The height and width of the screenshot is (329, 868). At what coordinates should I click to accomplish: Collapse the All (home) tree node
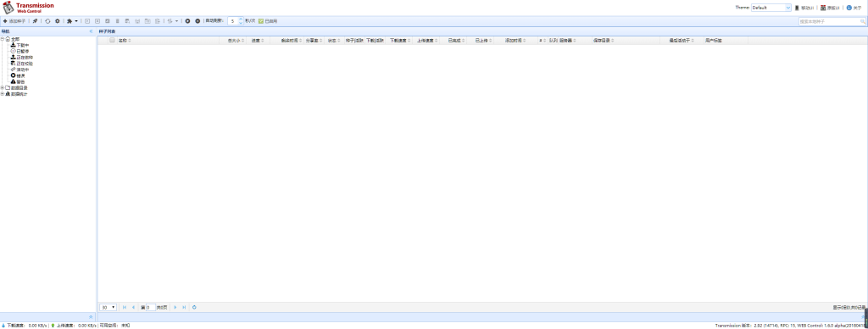[x=3, y=39]
